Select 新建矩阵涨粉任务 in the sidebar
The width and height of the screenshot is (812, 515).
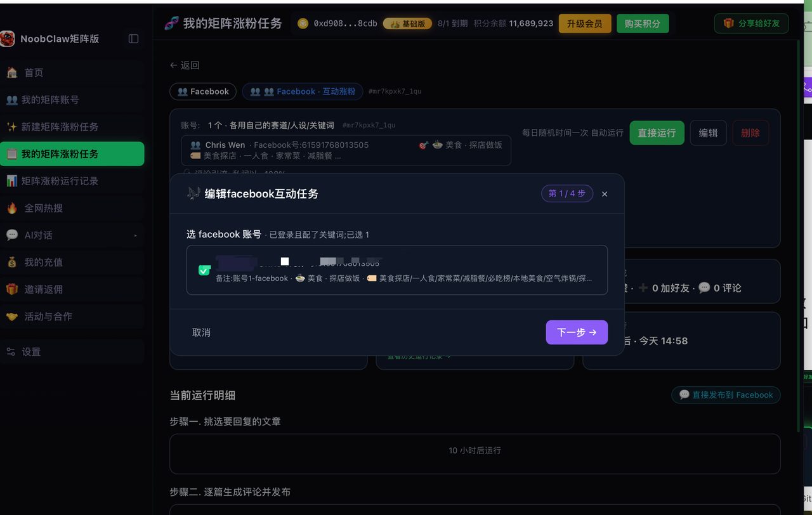click(x=72, y=127)
